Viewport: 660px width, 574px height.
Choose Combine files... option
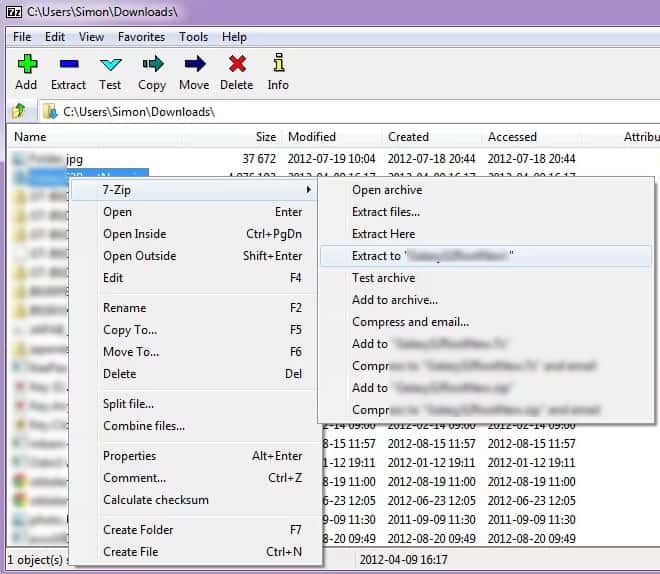pos(193,425)
